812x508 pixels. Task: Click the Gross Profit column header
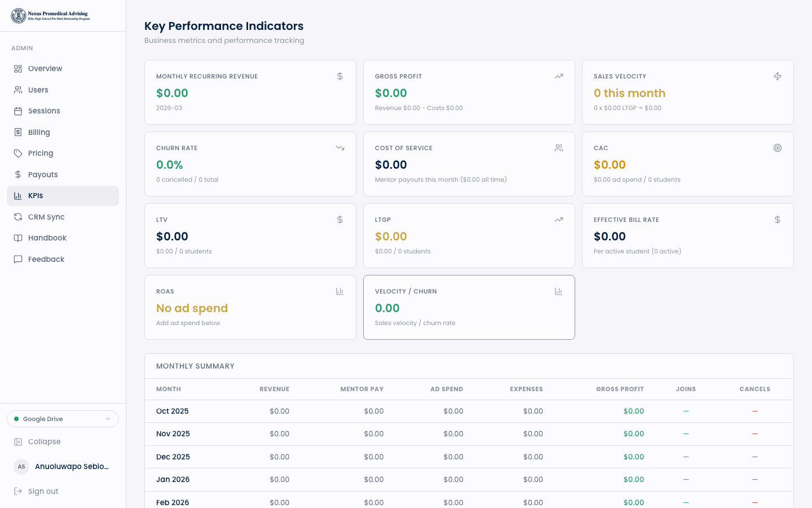(619, 389)
